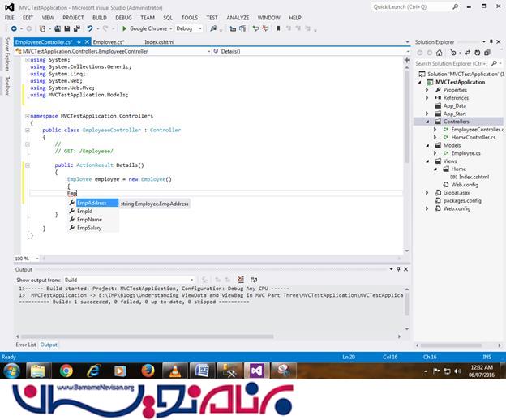
Task: Switch to the Employee.cs editor tab
Action: coord(108,41)
